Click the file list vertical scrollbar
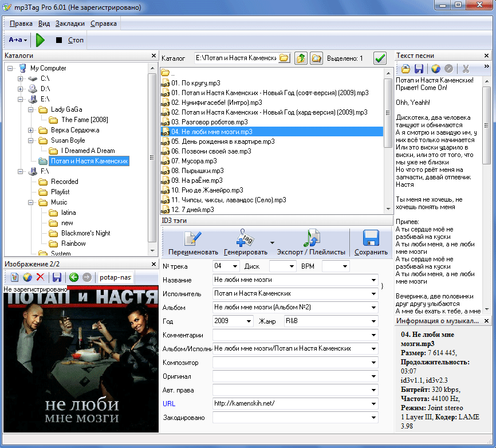This screenshot has width=496, height=448. (x=388, y=141)
